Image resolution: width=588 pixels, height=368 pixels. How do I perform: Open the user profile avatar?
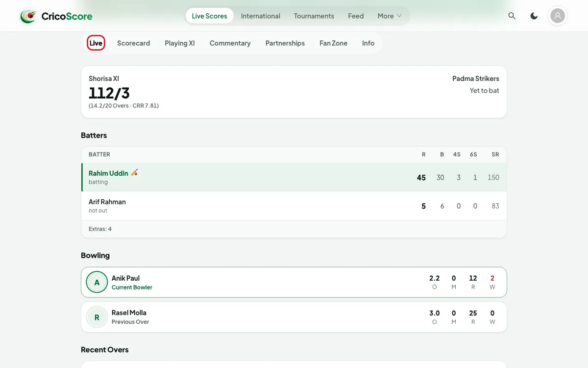point(558,16)
